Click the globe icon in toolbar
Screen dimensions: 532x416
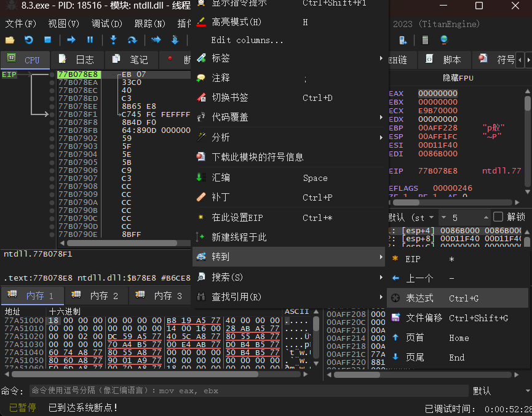pyautogui.click(x=444, y=40)
